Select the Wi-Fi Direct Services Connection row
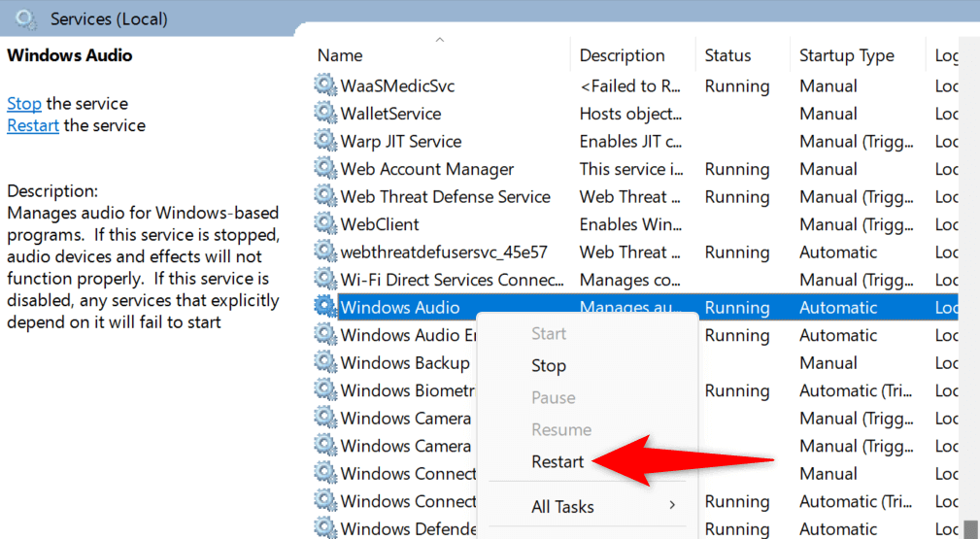Image resolution: width=980 pixels, height=539 pixels. tap(452, 280)
